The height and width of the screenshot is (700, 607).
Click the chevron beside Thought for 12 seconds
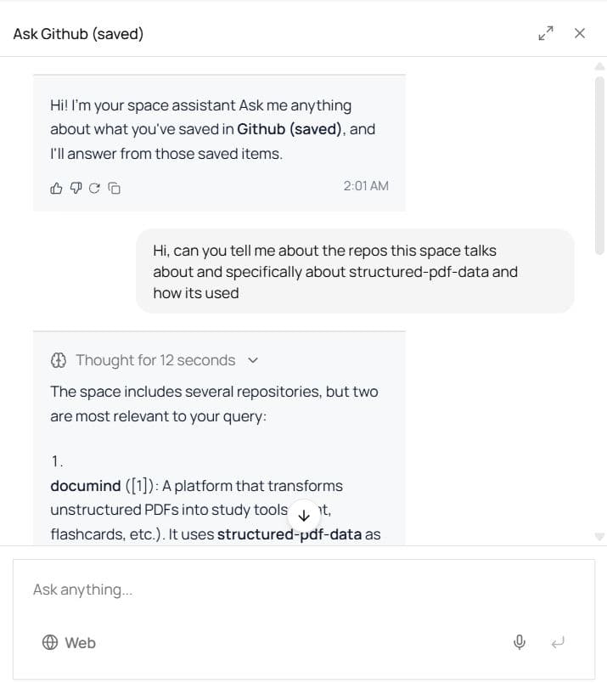(253, 360)
